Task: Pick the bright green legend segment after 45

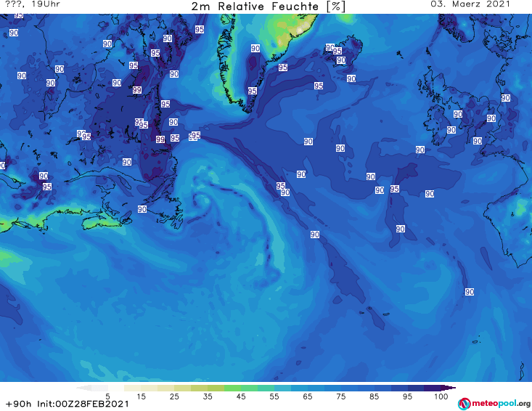Action: point(249,388)
